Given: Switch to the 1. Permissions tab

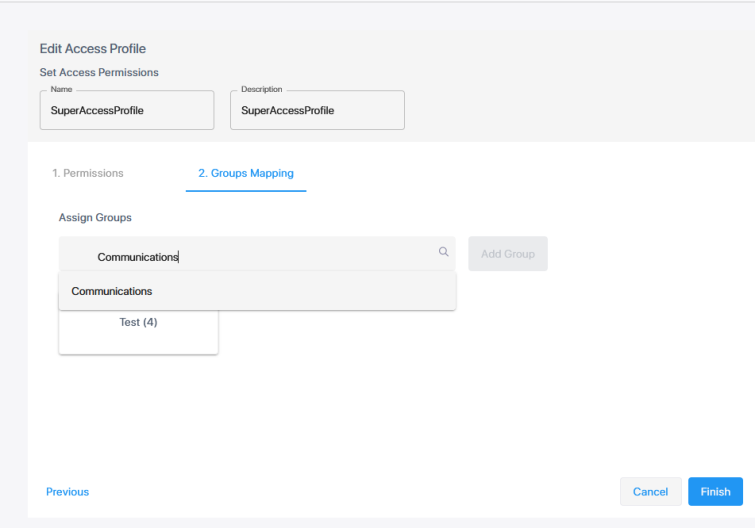Looking at the screenshot, I should click(88, 173).
